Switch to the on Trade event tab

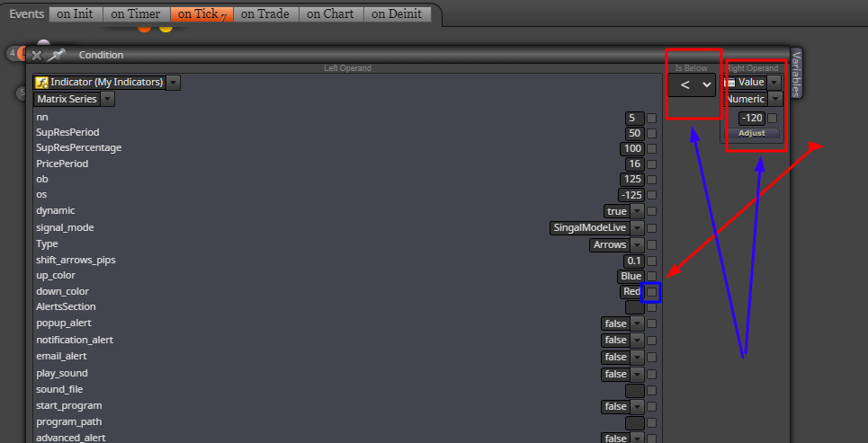pyautogui.click(x=265, y=13)
